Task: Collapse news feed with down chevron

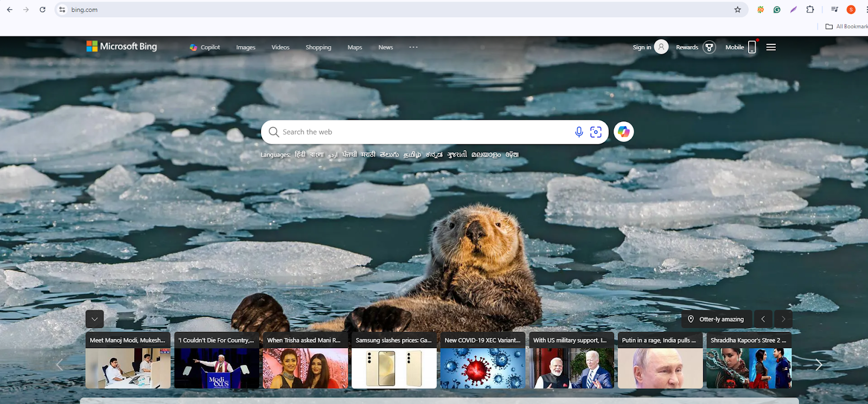Action: (x=94, y=319)
